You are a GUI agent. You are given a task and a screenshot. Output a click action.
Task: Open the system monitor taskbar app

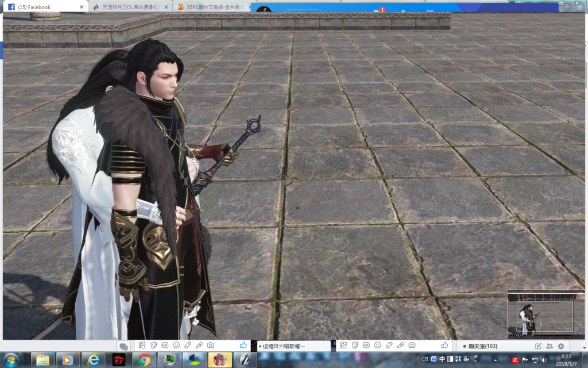pos(169,360)
